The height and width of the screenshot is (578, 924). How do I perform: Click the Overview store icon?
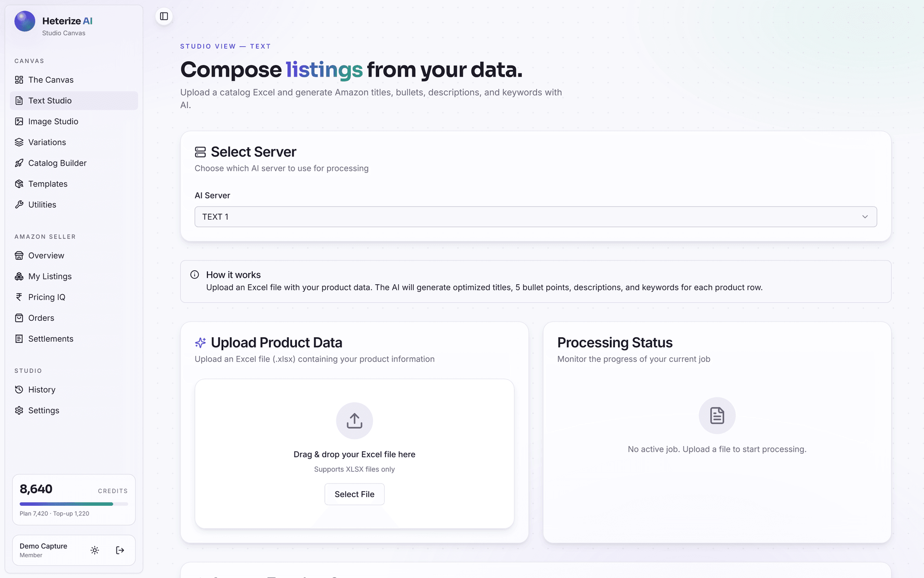19,255
